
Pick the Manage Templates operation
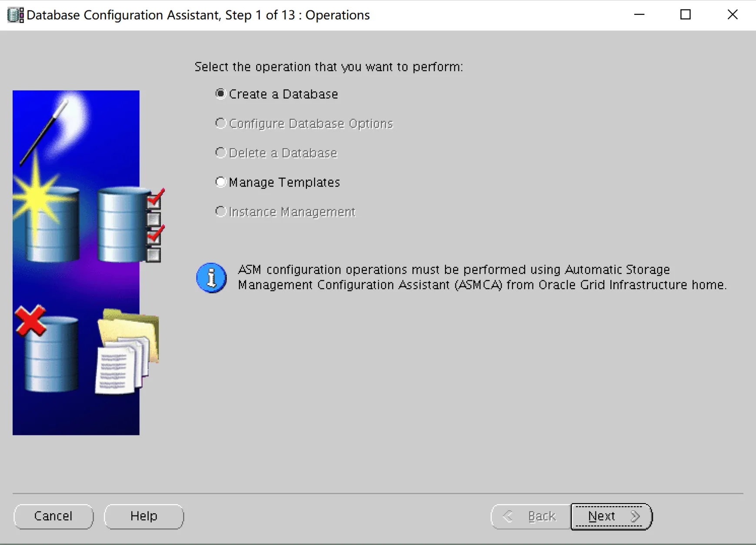coord(221,182)
